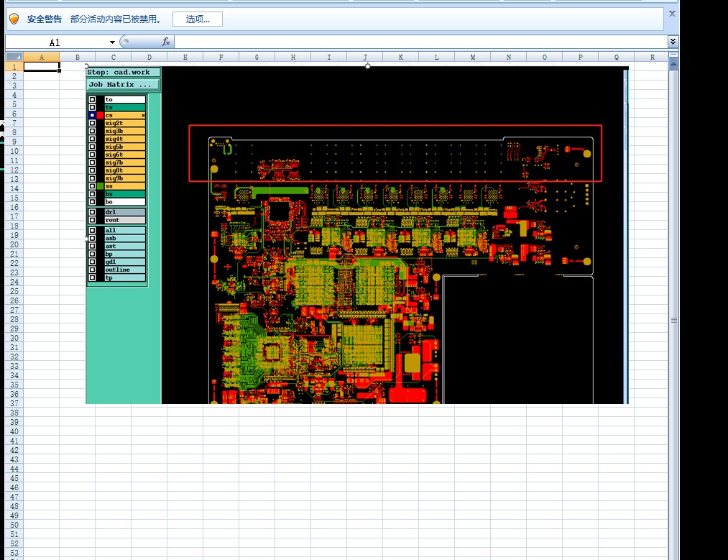Image resolution: width=728 pixels, height=560 pixels.
Task: Click the layer name all
Action: click(125, 230)
